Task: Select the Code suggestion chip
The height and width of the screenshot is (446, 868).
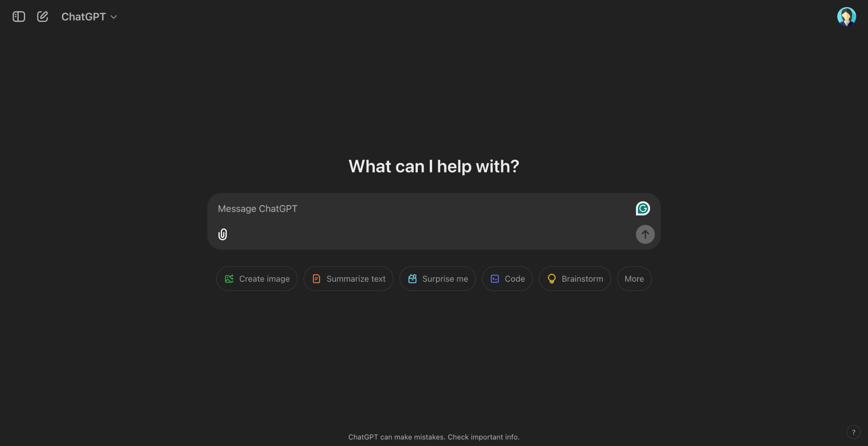Action: (507, 279)
